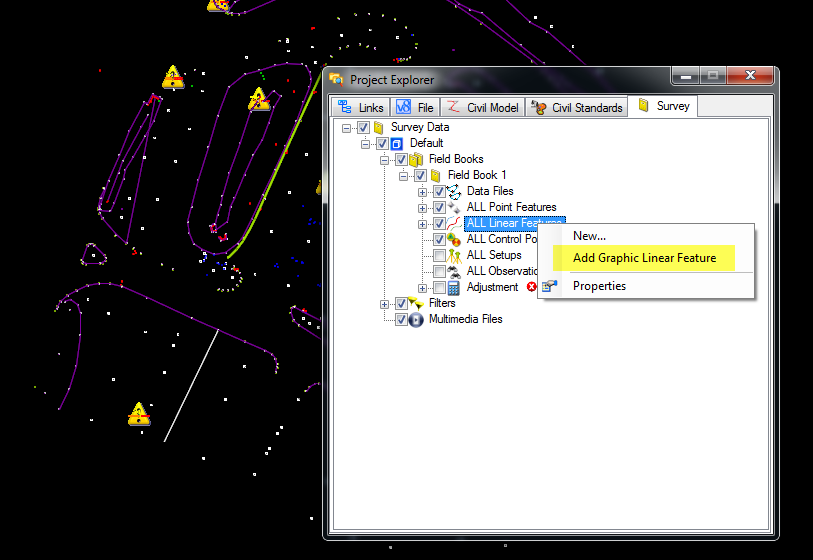Uncheck the Data Files checkbox
The image size is (813, 560).
pyautogui.click(x=439, y=191)
